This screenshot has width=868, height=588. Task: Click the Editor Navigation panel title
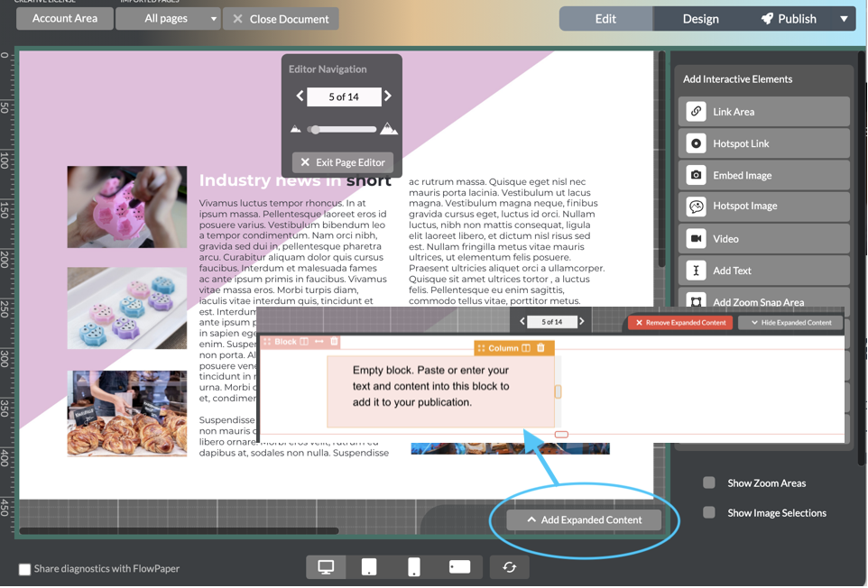tap(328, 69)
